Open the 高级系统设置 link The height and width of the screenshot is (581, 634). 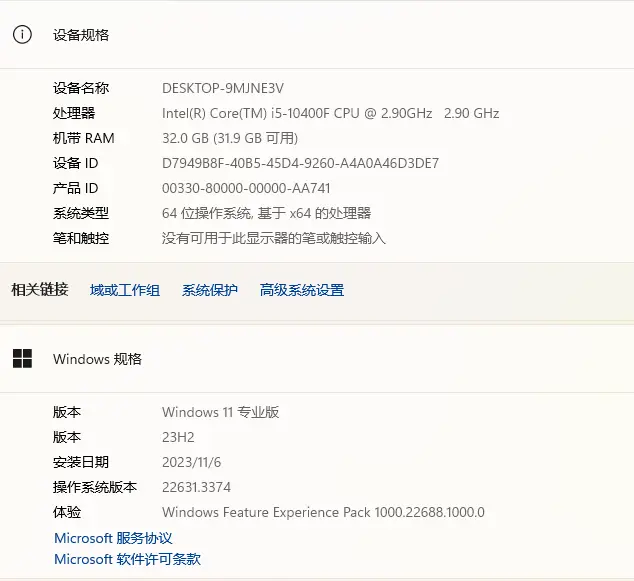(x=302, y=290)
